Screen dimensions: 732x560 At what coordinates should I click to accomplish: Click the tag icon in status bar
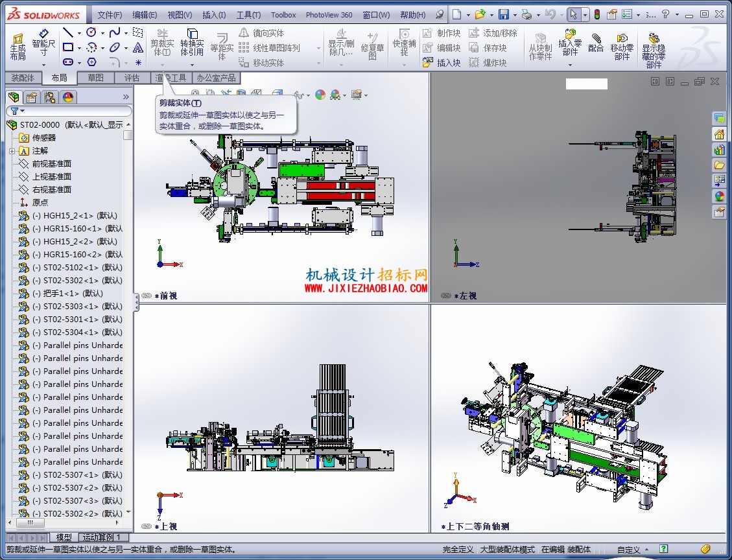705,549
